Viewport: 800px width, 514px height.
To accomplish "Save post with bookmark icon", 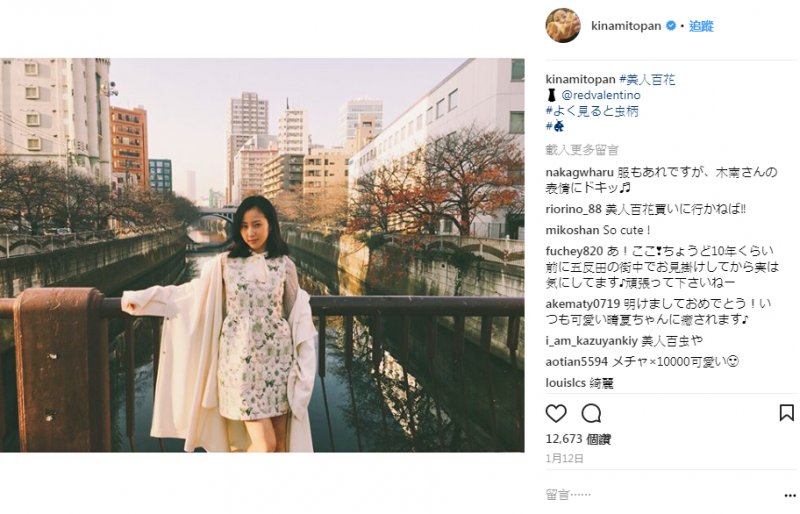I will pos(786,413).
